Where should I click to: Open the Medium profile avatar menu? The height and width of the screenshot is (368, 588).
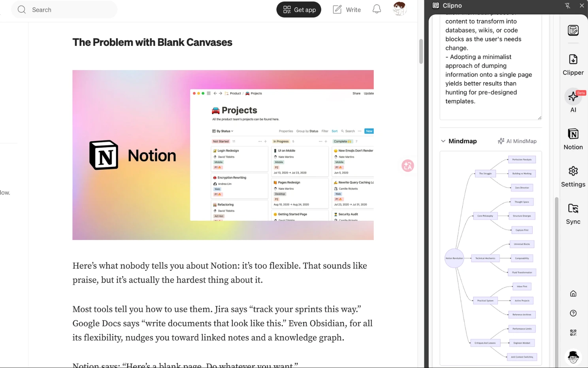(400, 9)
